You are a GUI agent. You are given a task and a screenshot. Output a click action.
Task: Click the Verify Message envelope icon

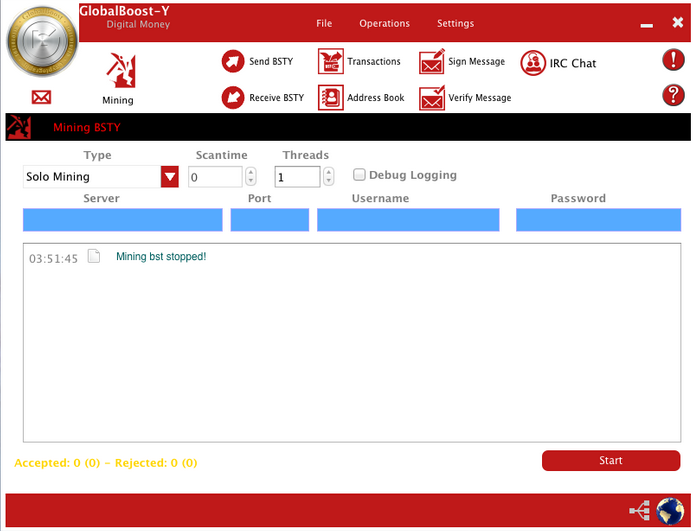432,98
